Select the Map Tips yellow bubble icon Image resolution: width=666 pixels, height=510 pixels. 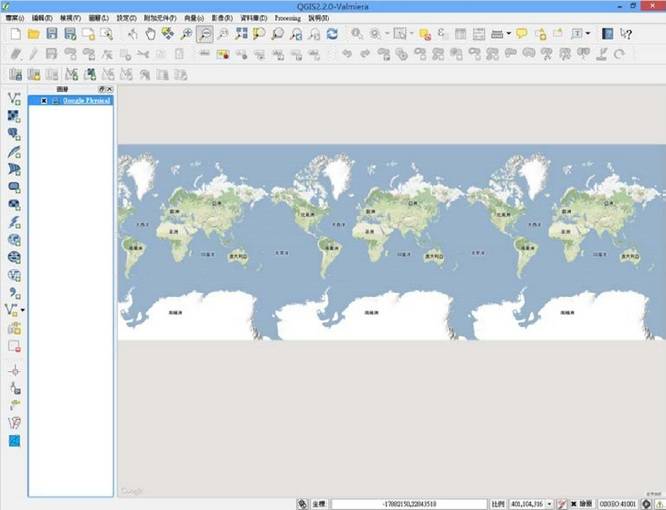click(x=522, y=34)
